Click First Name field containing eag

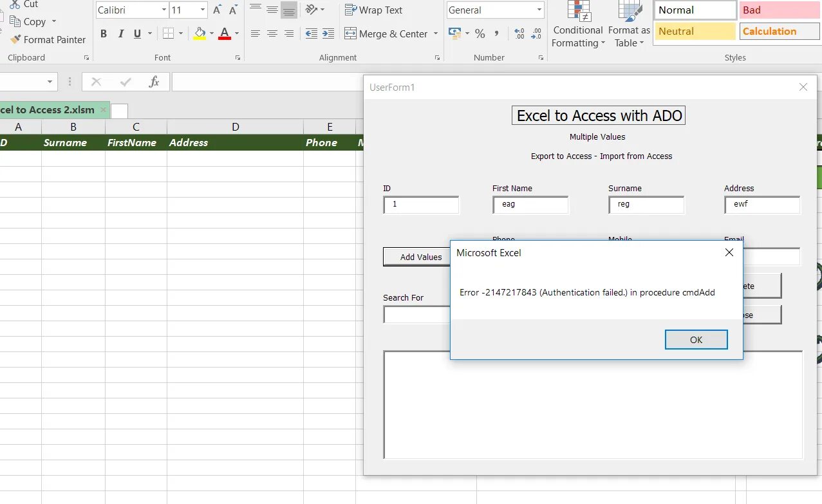coord(531,205)
